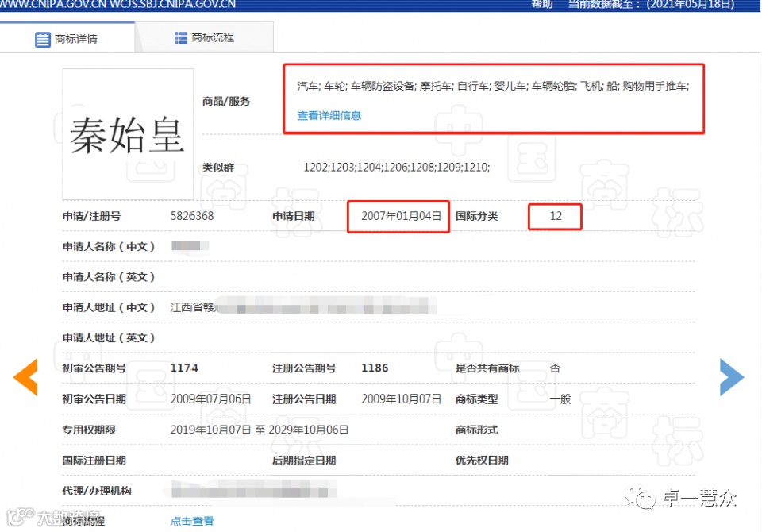This screenshot has height=532, width=762.
Task: Click the 代理/办理机构 label
Action: [x=97, y=491]
